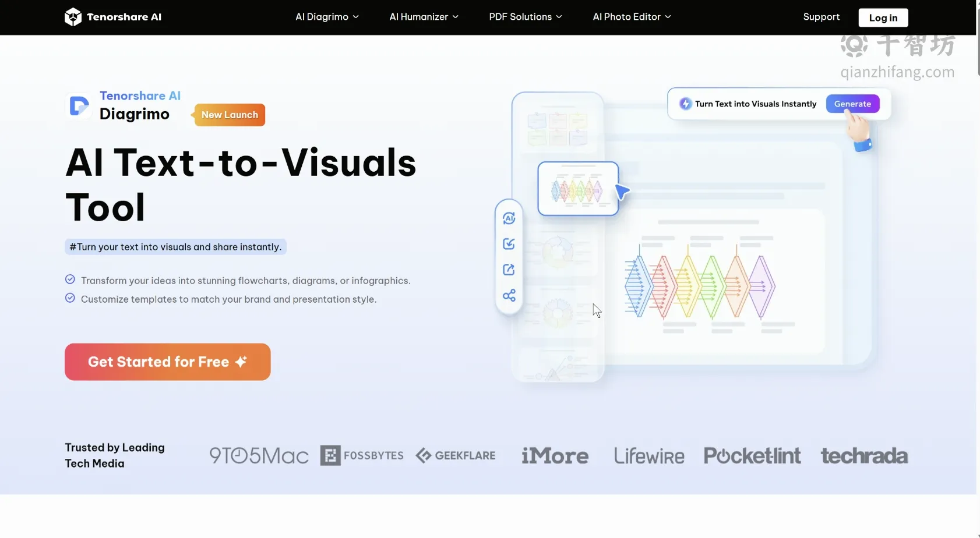Expand the PDF Solutions menu chevron
980x538 pixels.
[x=559, y=17]
